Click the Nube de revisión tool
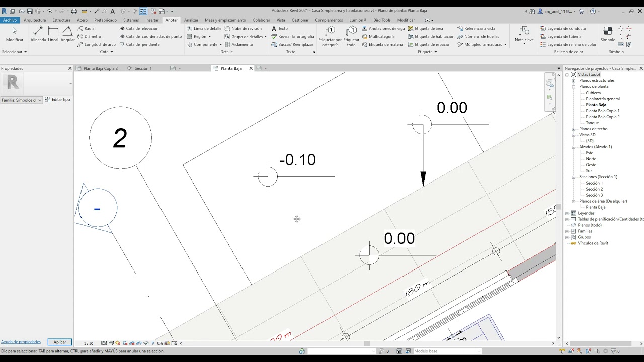The image size is (644, 362). [x=243, y=29]
